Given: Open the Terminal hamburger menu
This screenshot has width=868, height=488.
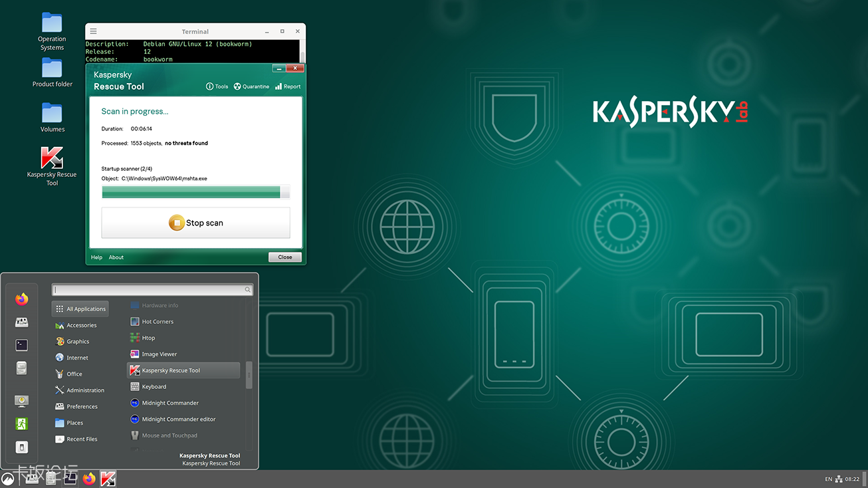Looking at the screenshot, I should 93,31.
